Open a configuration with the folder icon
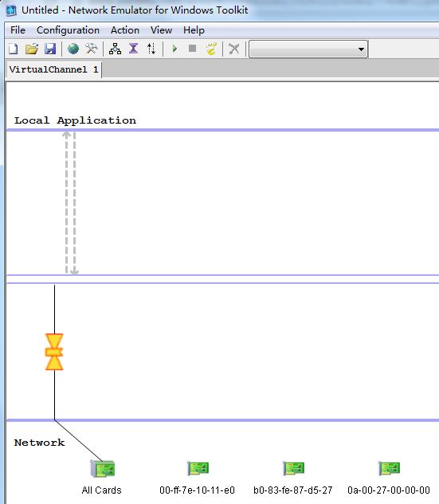 (x=32, y=49)
